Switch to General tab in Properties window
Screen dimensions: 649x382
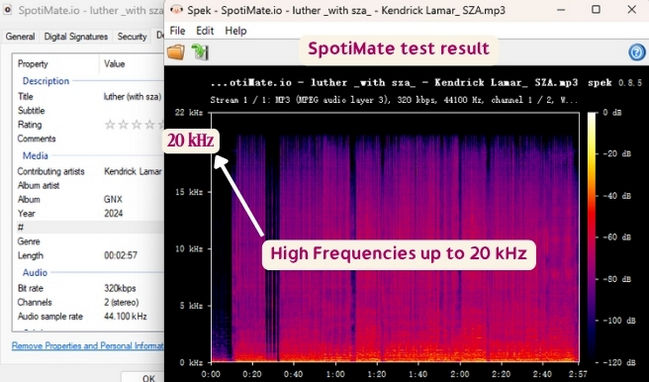pos(20,36)
